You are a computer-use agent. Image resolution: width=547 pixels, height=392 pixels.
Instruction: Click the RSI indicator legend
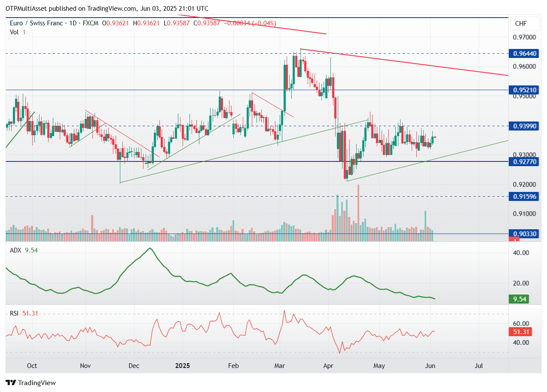coord(24,313)
